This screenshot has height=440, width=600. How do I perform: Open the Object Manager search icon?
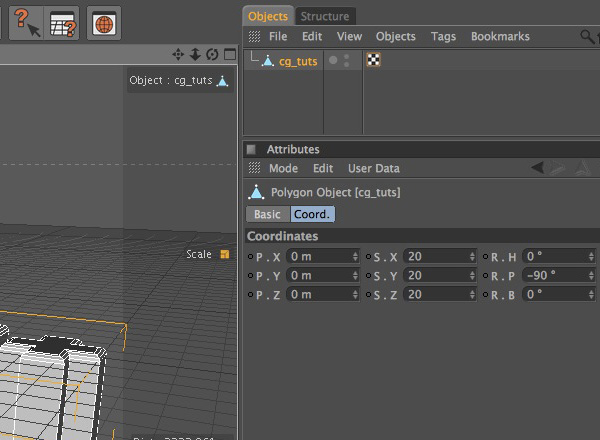coord(587,37)
